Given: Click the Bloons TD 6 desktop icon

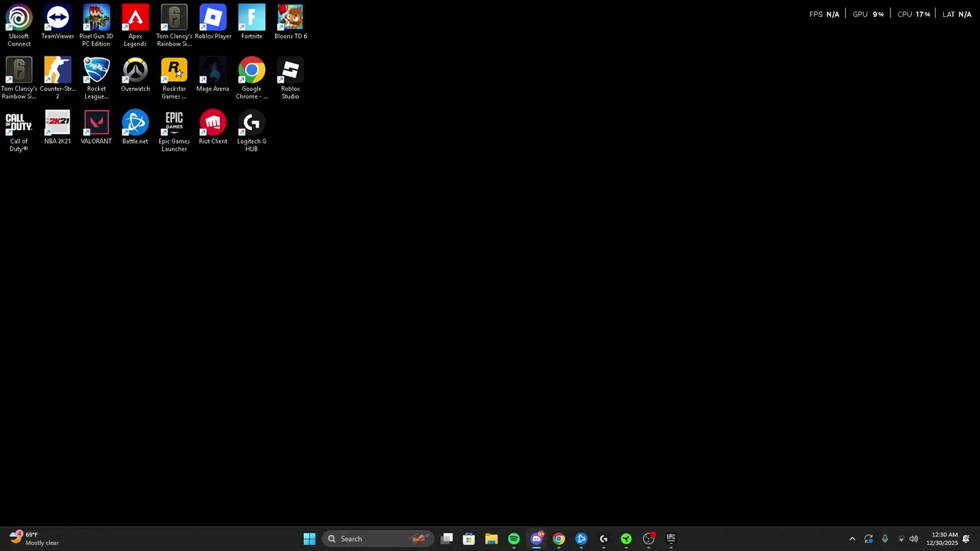Looking at the screenshot, I should pyautogui.click(x=290, y=22).
